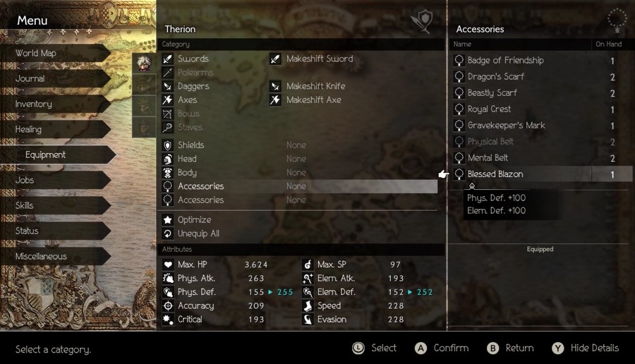Image resolution: width=635 pixels, height=364 pixels.
Task: Click the Daggers category icon
Action: (x=168, y=86)
